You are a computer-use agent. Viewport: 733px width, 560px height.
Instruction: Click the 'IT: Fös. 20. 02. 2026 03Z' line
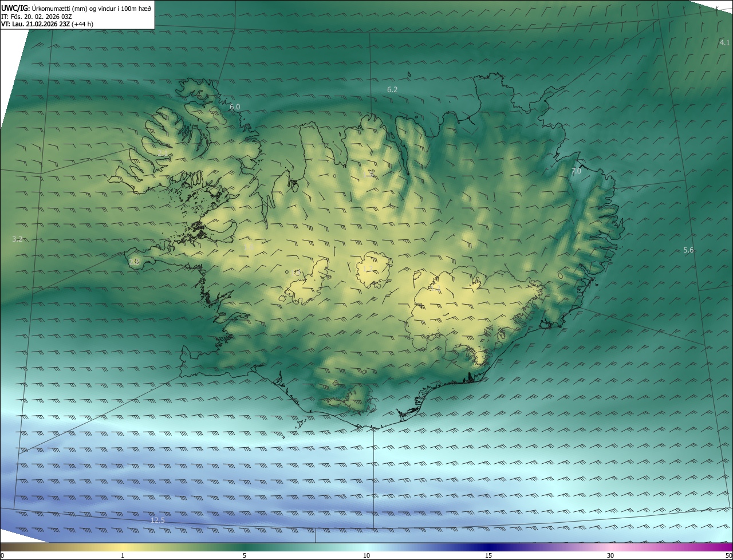tap(36, 17)
